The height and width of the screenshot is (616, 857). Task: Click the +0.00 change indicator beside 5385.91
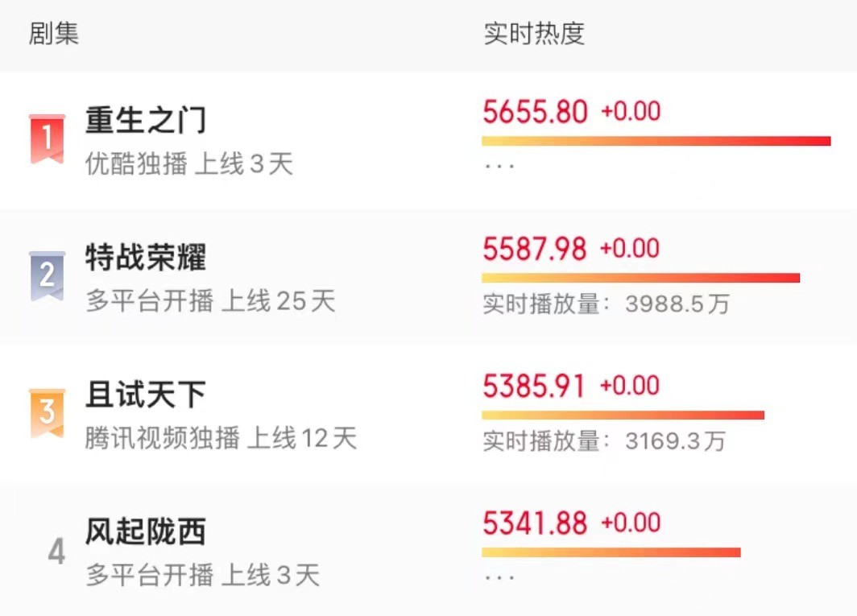coord(628,386)
